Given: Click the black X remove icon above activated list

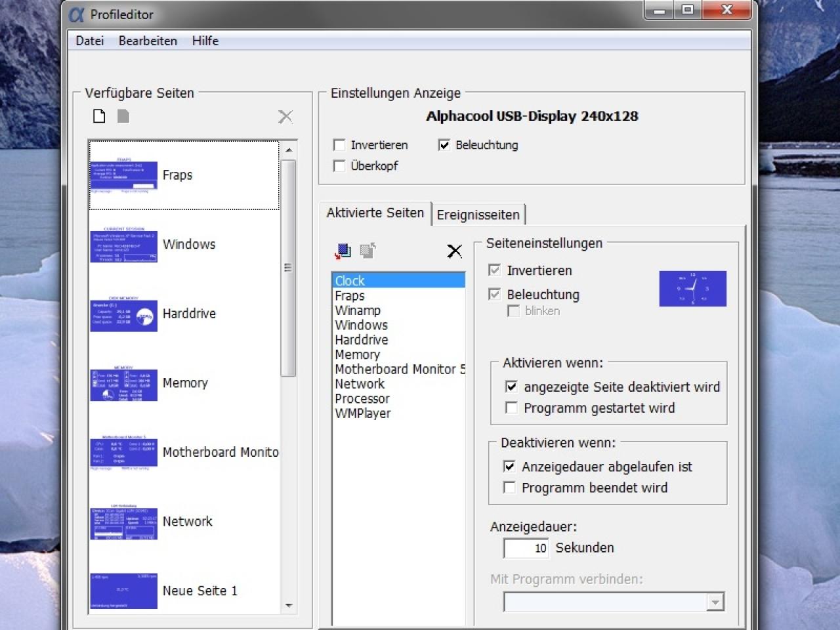Looking at the screenshot, I should click(x=454, y=251).
